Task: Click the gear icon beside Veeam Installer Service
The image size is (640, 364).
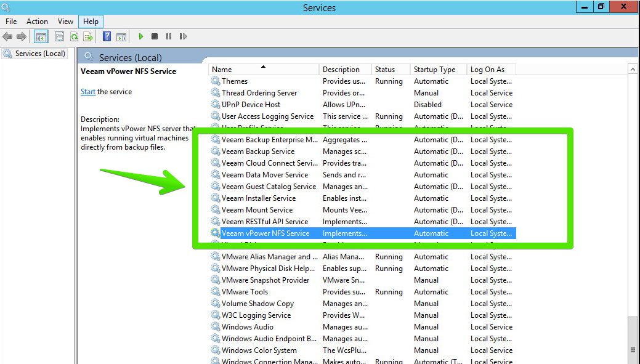Action: 215,198
